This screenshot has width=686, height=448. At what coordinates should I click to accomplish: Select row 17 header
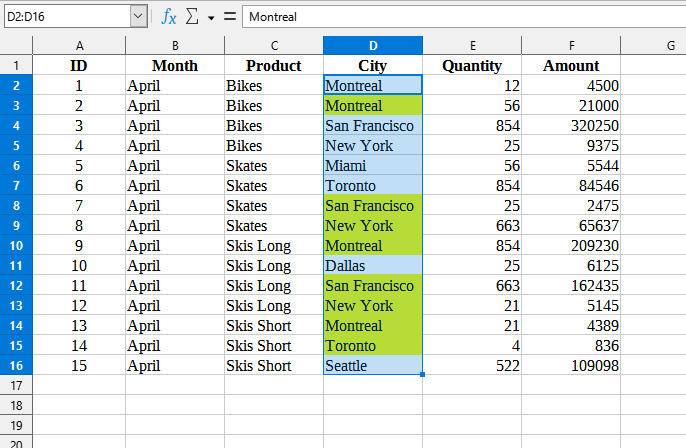pyautogui.click(x=16, y=386)
